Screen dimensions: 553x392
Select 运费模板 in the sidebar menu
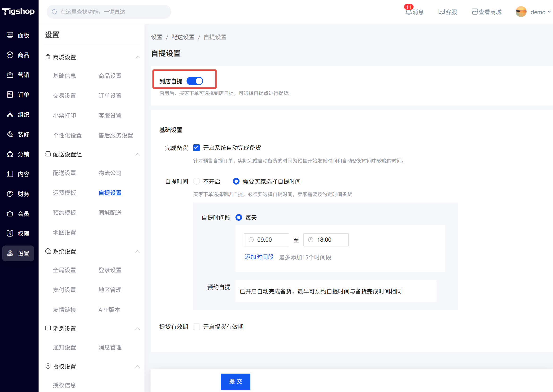pos(64,193)
